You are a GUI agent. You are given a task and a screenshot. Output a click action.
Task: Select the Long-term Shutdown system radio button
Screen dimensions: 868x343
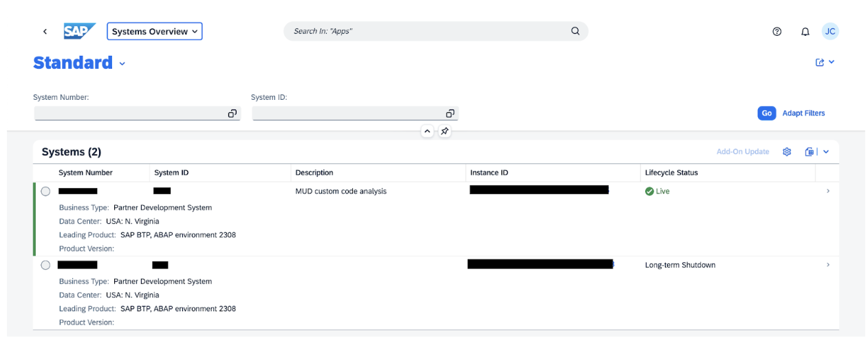[x=45, y=265]
